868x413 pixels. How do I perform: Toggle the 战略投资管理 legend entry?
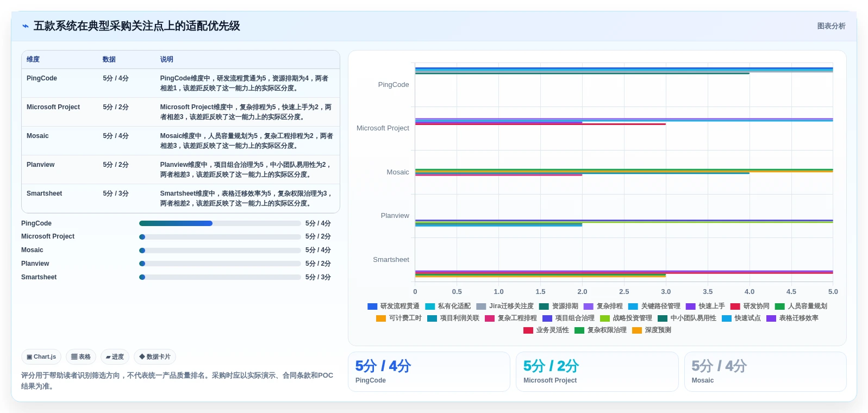click(626, 318)
